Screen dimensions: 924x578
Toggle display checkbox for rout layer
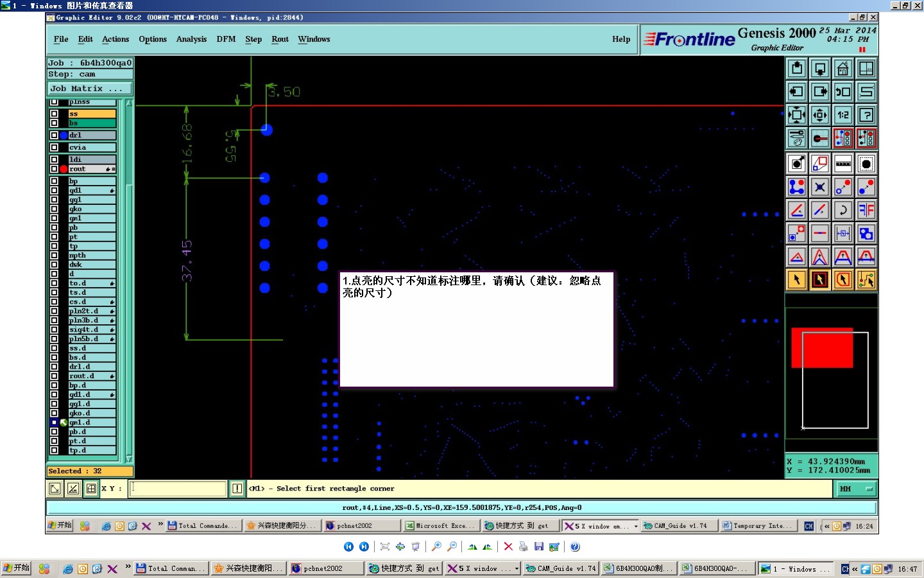tap(54, 169)
